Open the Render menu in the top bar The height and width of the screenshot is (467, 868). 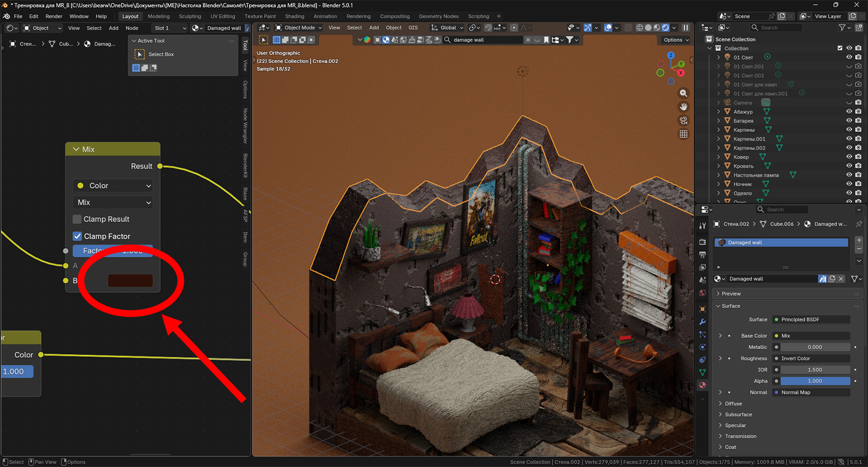coord(54,16)
